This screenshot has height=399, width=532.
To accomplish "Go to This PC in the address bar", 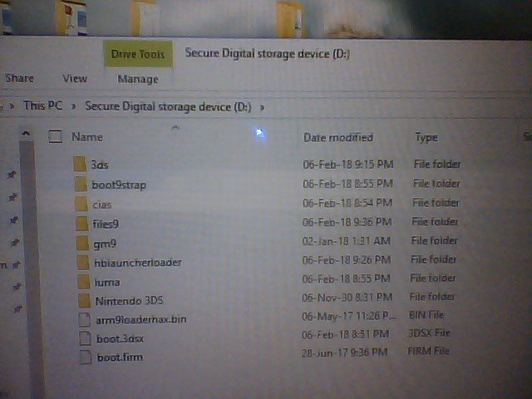I will 42,106.
